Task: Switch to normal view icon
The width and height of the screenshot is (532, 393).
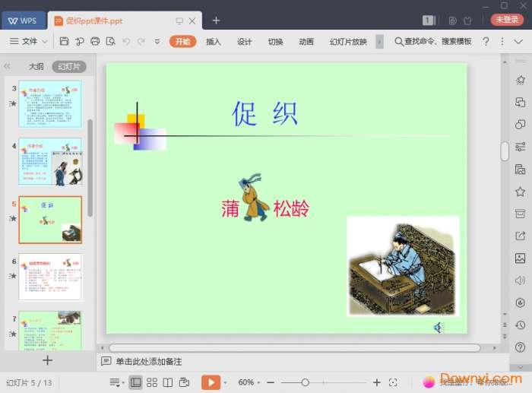Action: (x=135, y=382)
